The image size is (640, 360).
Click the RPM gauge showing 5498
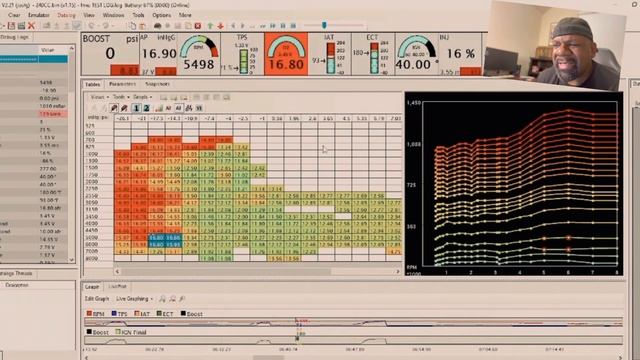click(x=199, y=54)
